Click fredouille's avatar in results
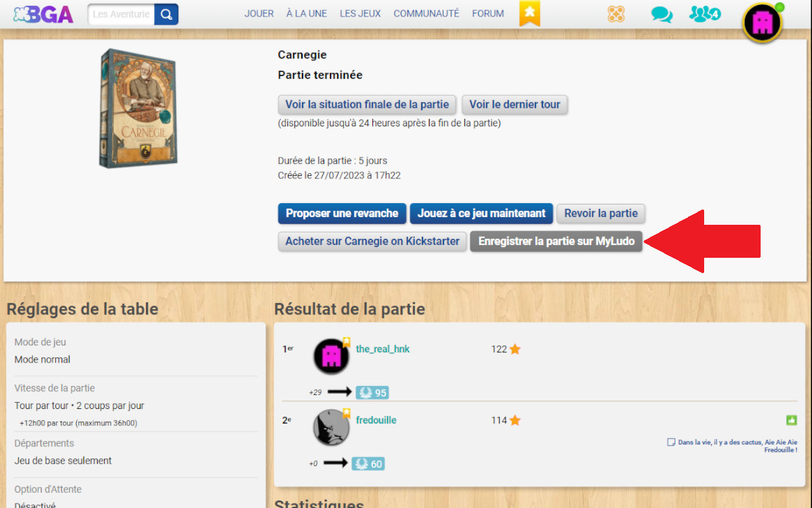Screen dimensions: 812x508 [331, 427]
